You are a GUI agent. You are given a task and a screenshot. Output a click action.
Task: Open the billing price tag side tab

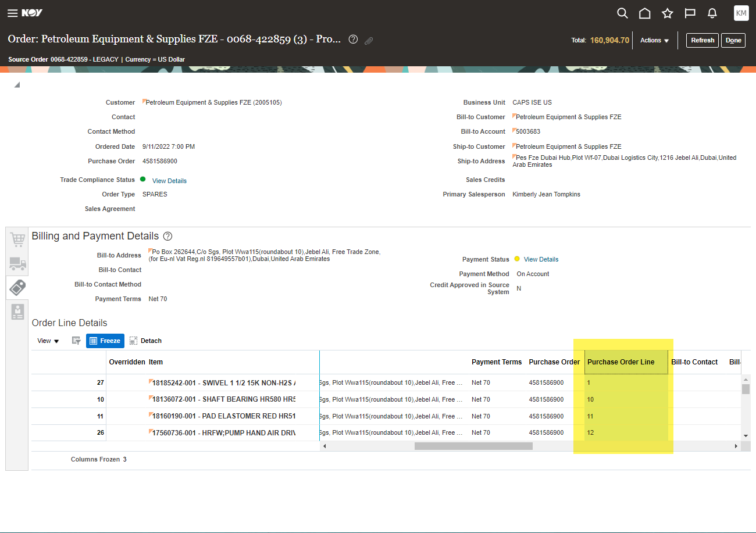17,287
